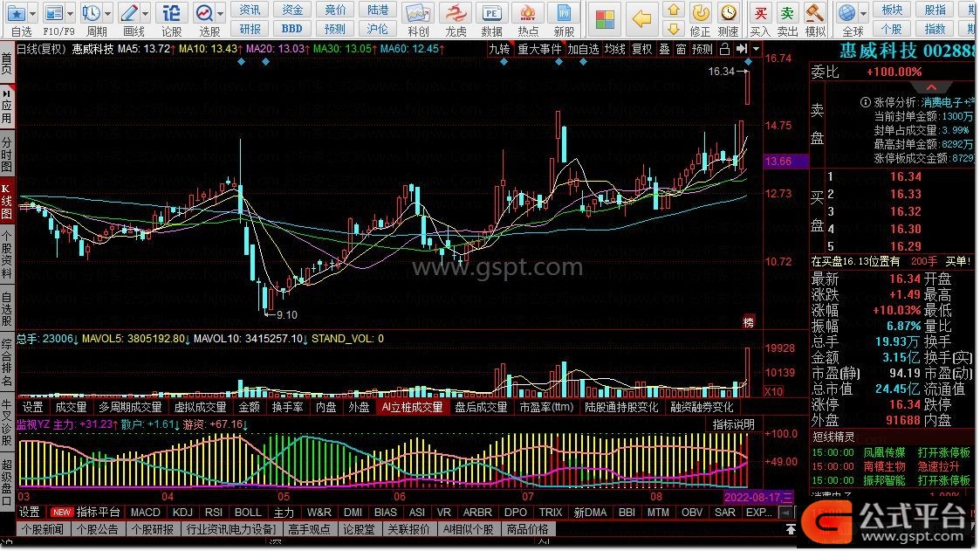The width and height of the screenshot is (980, 551).
Task: Expand the 选股 dropdown arrow
Action: click(220, 13)
